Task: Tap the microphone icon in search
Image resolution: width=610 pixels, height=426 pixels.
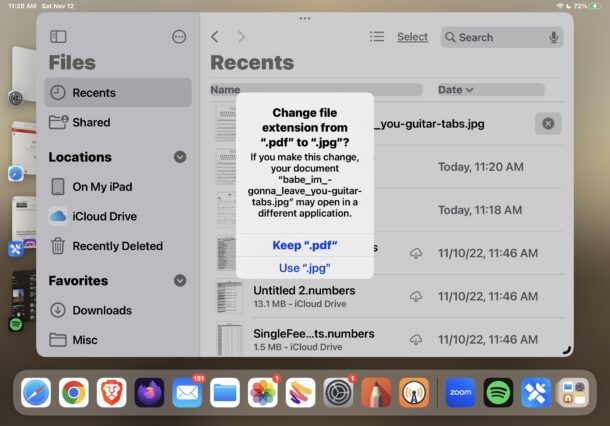Action: pos(553,37)
